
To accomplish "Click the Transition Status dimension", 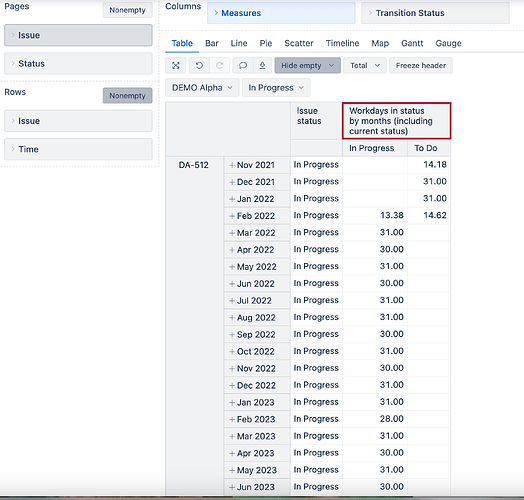I will pyautogui.click(x=435, y=13).
